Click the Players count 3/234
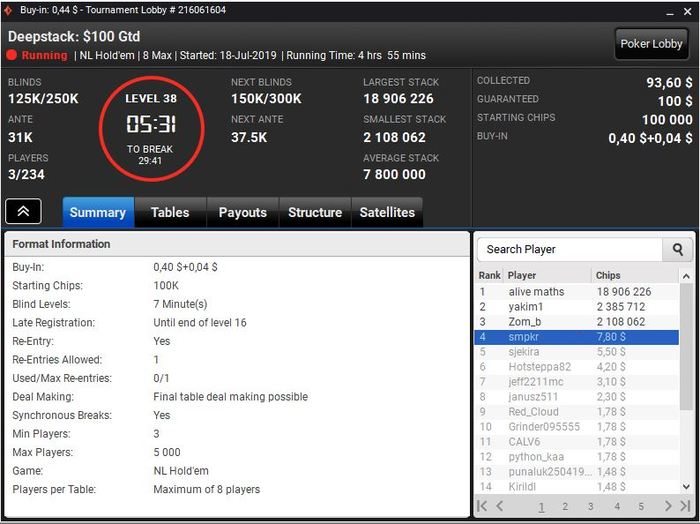The height and width of the screenshot is (524, 700). pos(26,175)
